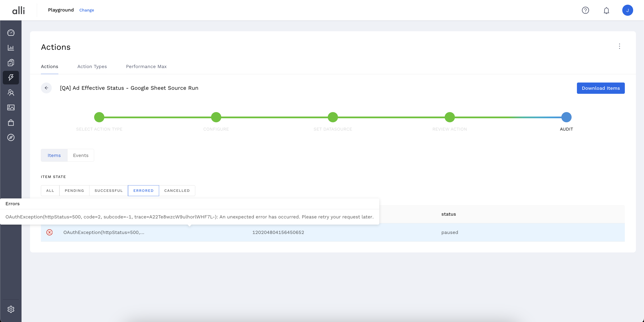Open the dashboard gauge icon in sidebar
This screenshot has height=322, width=644.
tap(11, 33)
